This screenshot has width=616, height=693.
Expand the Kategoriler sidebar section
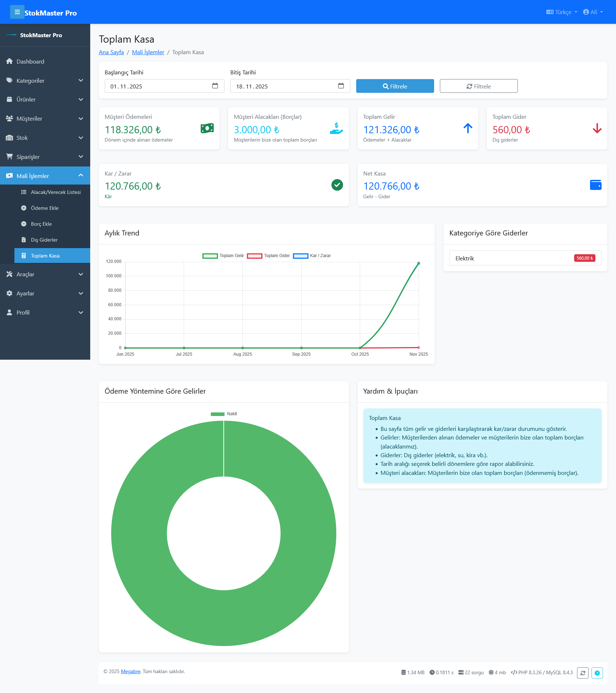point(45,81)
